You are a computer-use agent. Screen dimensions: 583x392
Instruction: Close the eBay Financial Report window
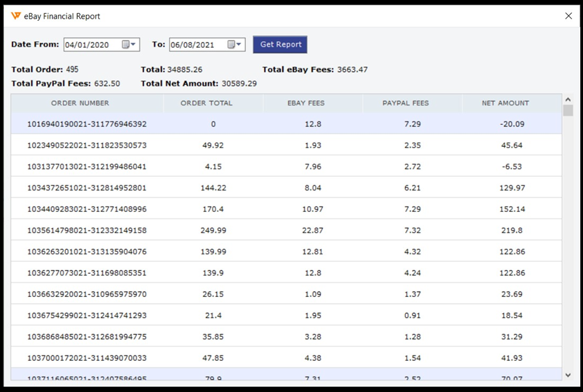568,16
